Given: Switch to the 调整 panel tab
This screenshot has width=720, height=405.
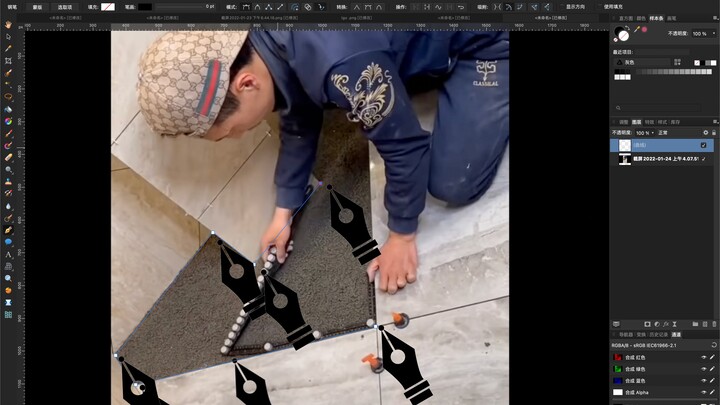Looking at the screenshot, I should coord(623,122).
